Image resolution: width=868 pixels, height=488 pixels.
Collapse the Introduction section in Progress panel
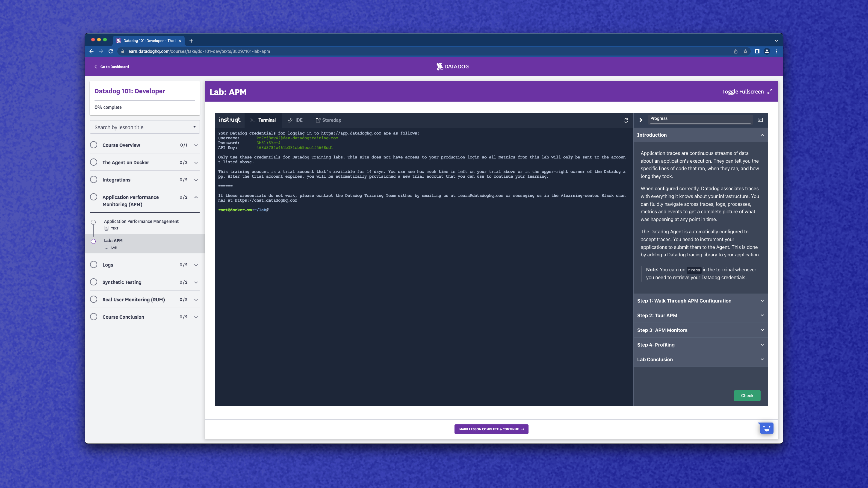tap(762, 135)
